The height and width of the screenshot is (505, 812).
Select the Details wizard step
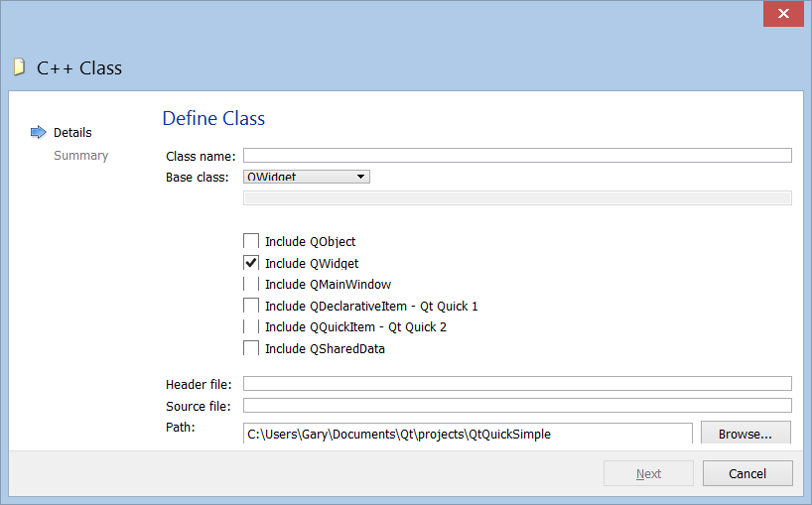click(72, 132)
